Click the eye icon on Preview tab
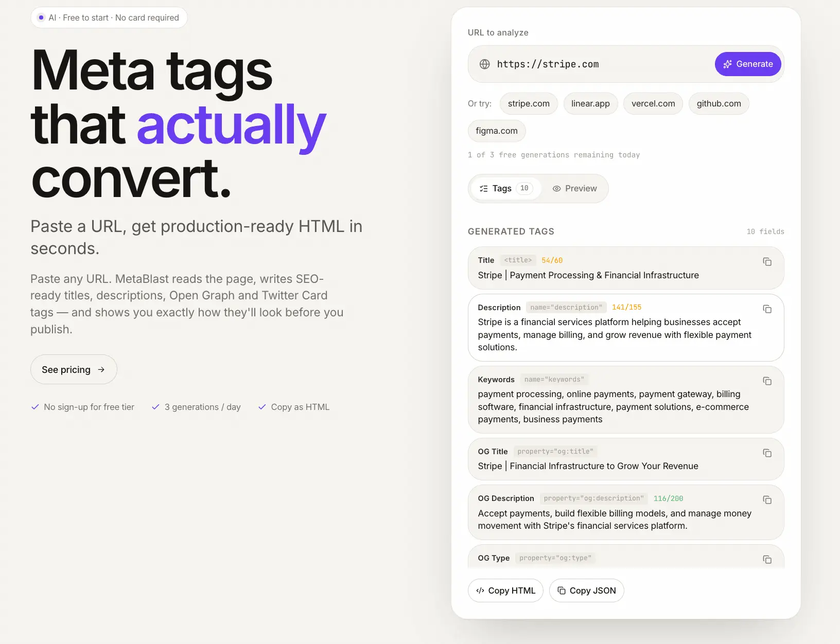The image size is (840, 644). (556, 189)
